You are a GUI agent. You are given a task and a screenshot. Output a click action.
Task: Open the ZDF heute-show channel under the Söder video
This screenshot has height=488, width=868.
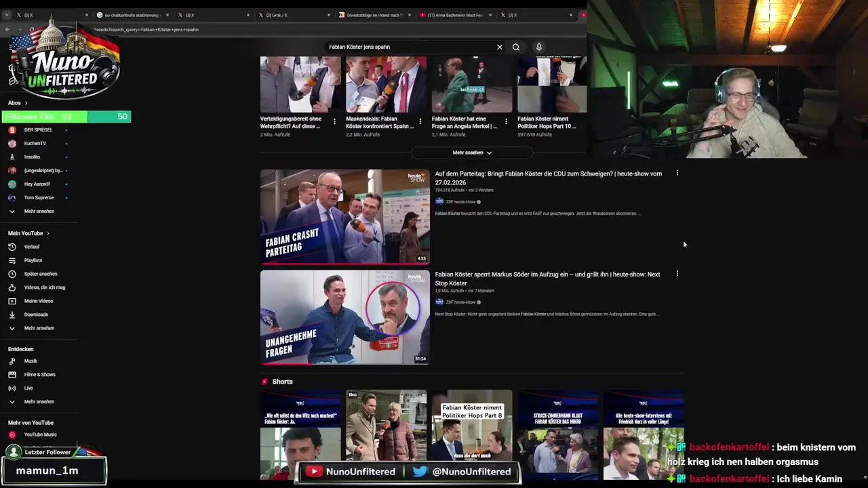tap(460, 302)
